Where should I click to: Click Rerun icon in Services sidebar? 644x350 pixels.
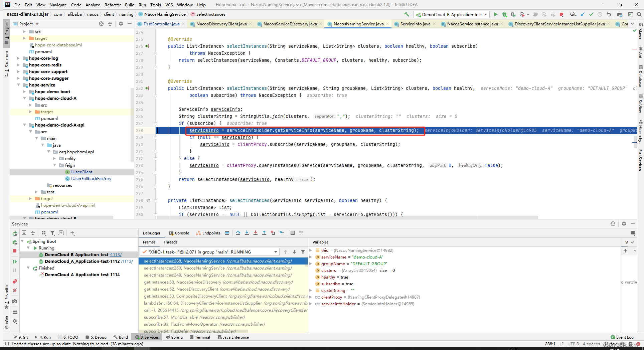(15, 233)
